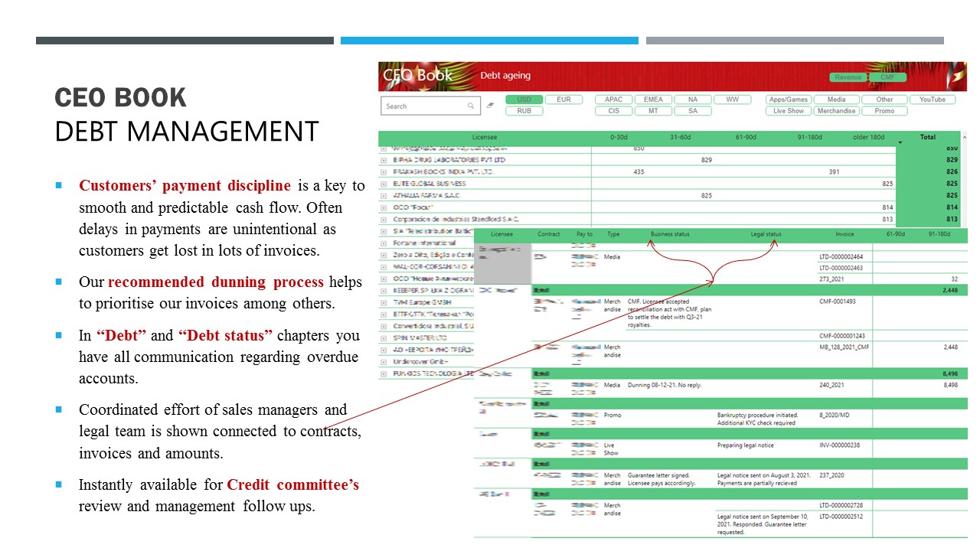Select invoice number CMF-0001493
Screen dimensions: 980x551
[x=838, y=302]
